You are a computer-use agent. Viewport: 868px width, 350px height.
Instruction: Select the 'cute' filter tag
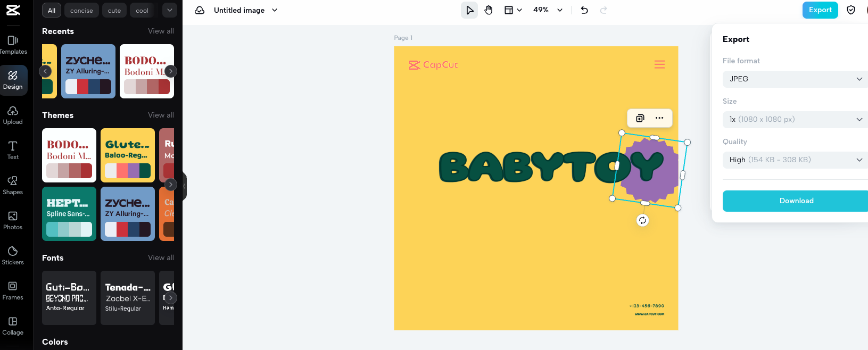click(x=114, y=11)
